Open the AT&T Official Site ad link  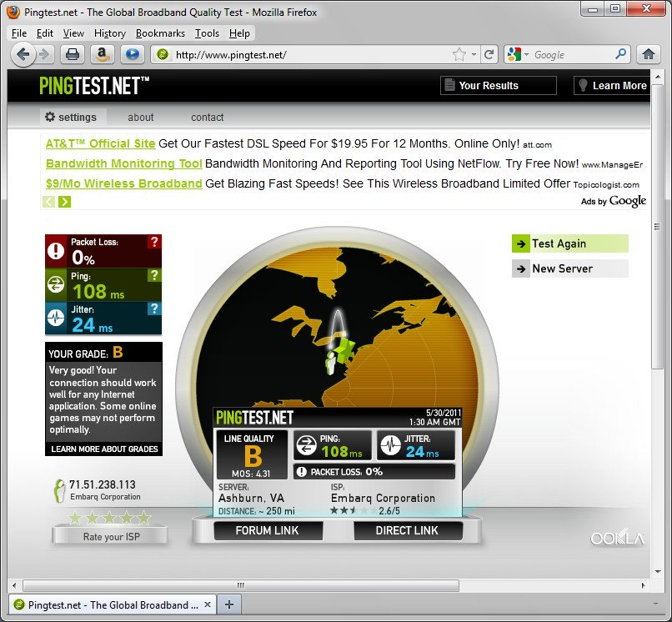pos(100,143)
